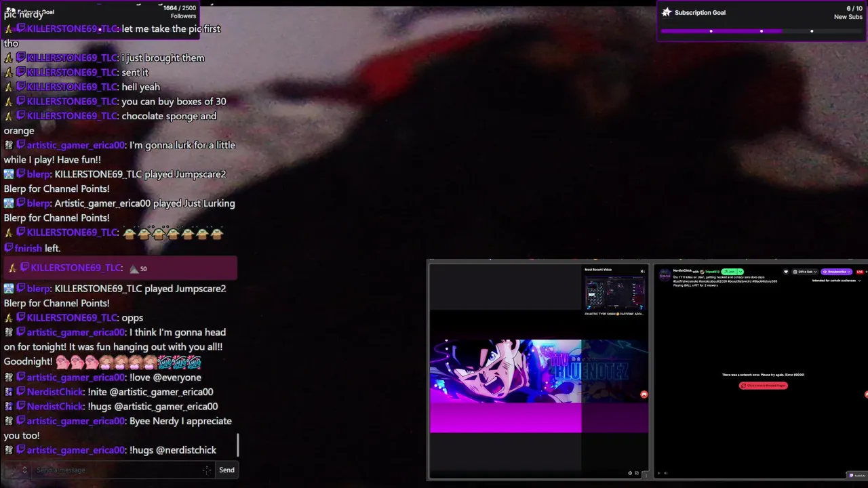This screenshot has height=488, width=868.
Task: Click the '6 / 10' New Subs counter
Action: tap(854, 8)
